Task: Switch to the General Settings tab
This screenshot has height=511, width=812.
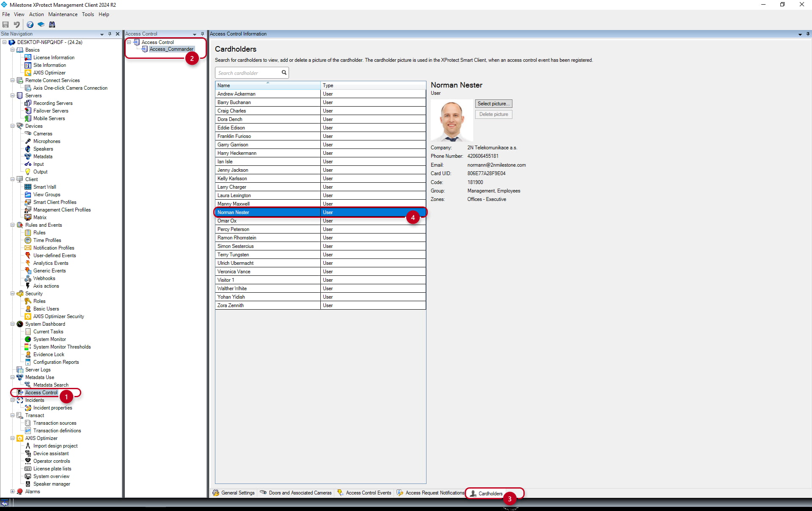Action: (234, 493)
